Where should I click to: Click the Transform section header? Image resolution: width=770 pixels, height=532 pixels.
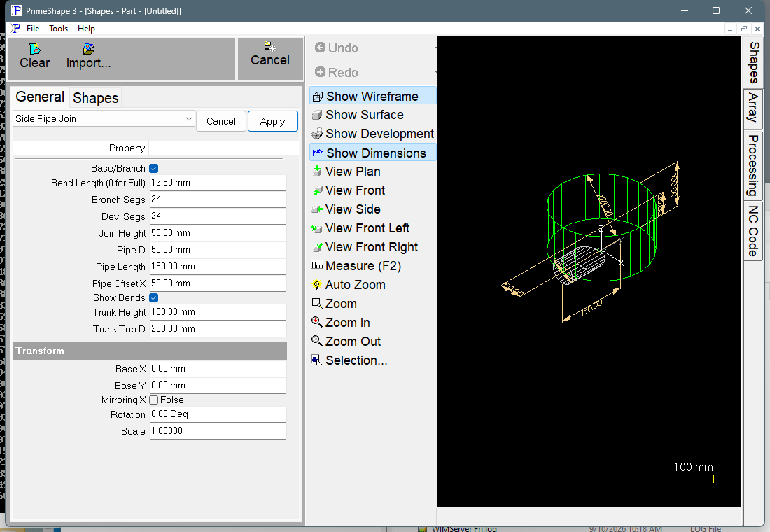[x=150, y=351]
